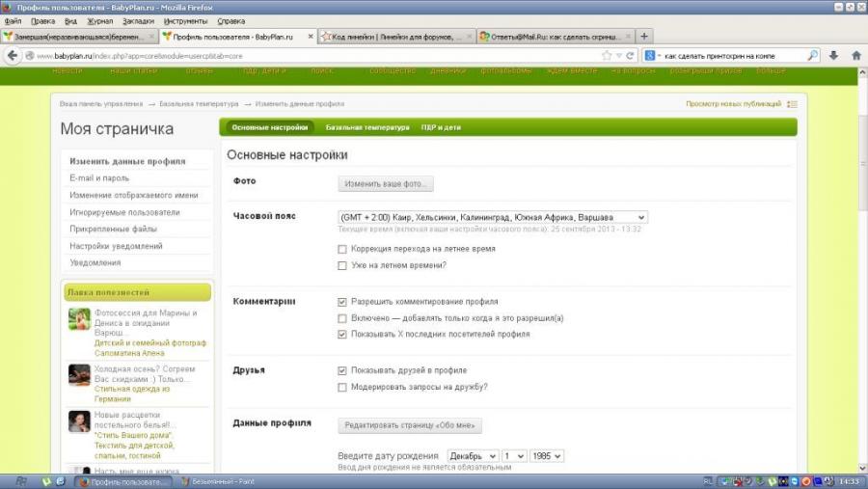The image size is (868, 489).
Task: Go to the Firefox home page icon
Action: (x=856, y=55)
